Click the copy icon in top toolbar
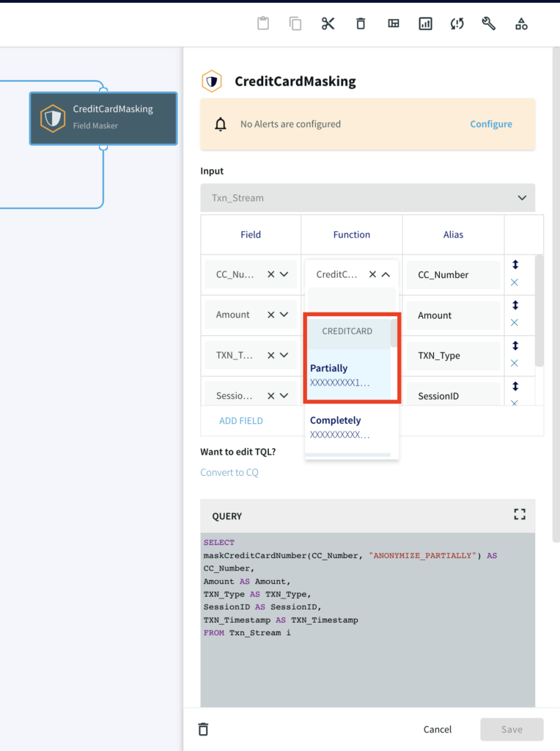The width and height of the screenshot is (560, 751). 295,23
